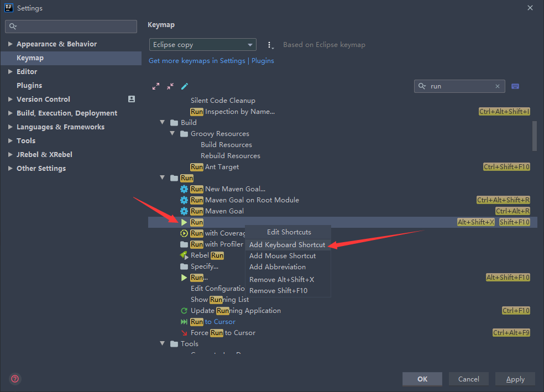Click the Update Running Application refresh icon
544x392 pixels.
[184, 311]
